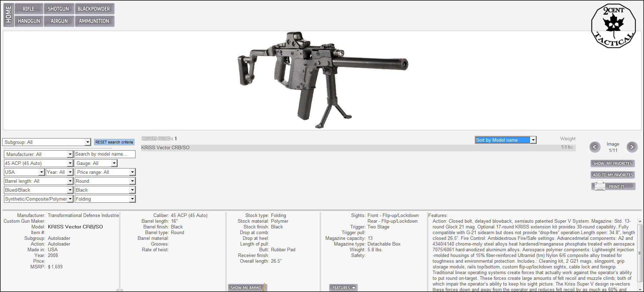Click the PRINT IT button
The image size is (644, 292).
[613, 186]
